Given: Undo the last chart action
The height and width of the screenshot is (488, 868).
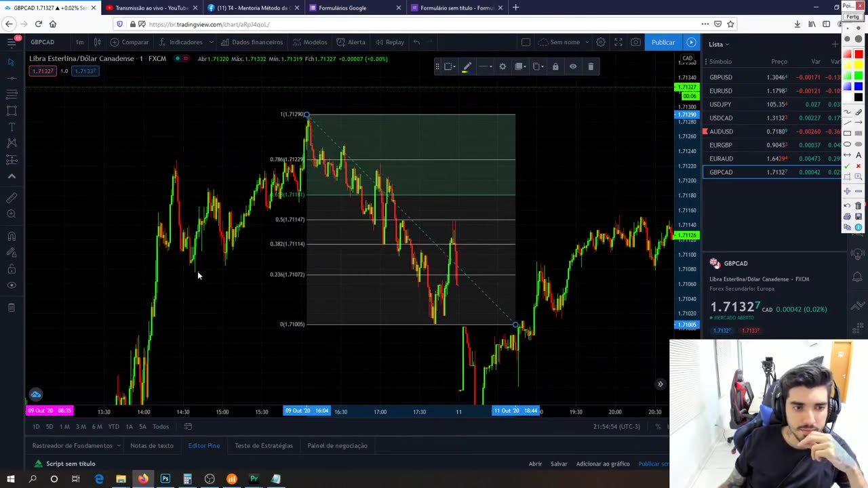Looking at the screenshot, I should [x=416, y=42].
